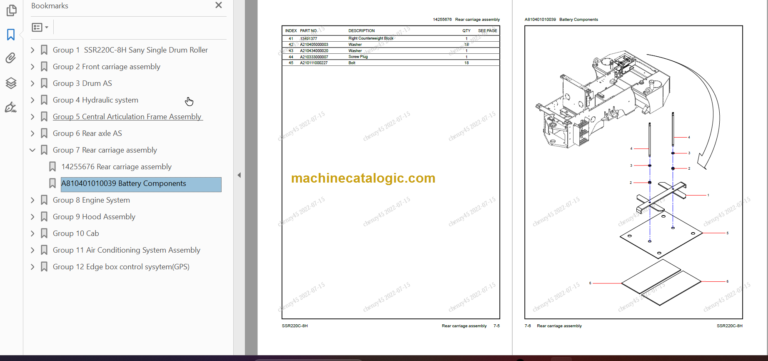The height and width of the screenshot is (361, 768).
Task: Expand Group 2 Front carriage assembly
Action: point(32,67)
